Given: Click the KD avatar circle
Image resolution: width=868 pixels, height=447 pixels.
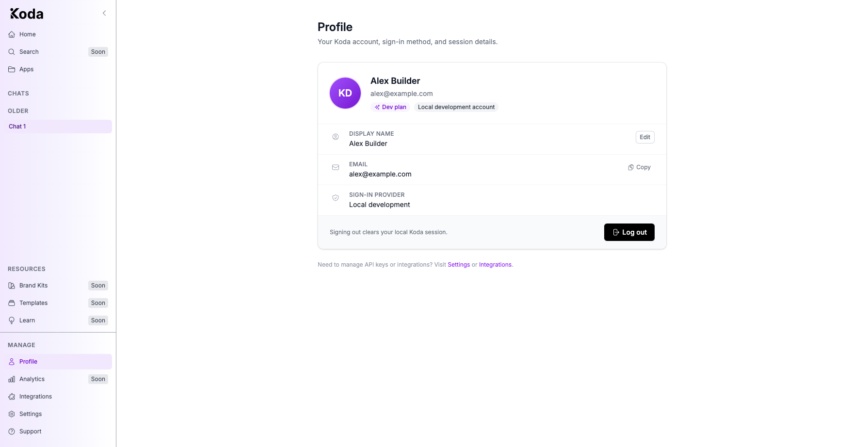Looking at the screenshot, I should click(345, 93).
